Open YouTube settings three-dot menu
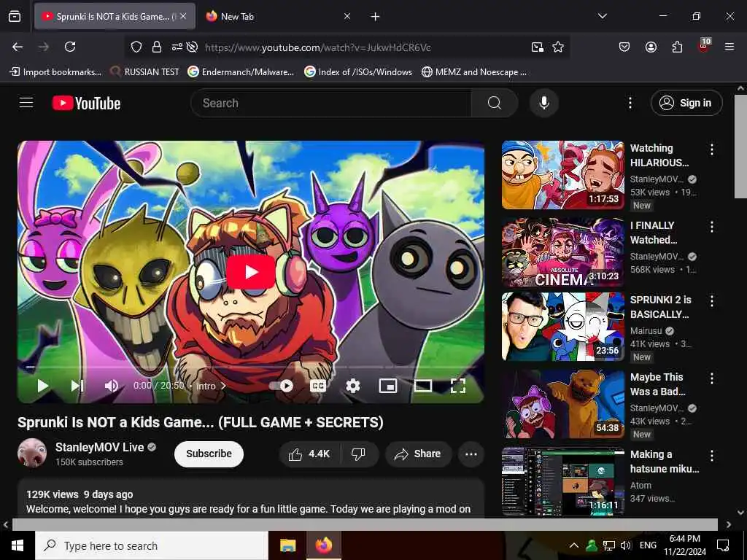 [630, 103]
